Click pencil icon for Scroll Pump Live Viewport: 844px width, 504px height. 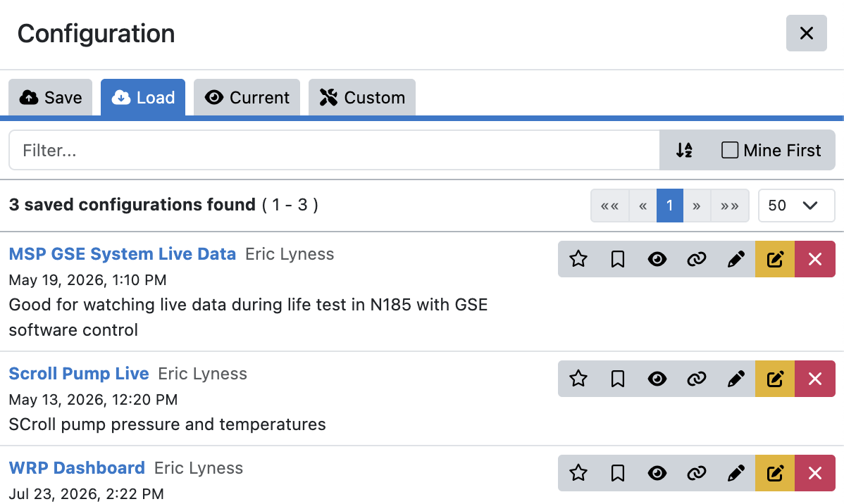[736, 379]
